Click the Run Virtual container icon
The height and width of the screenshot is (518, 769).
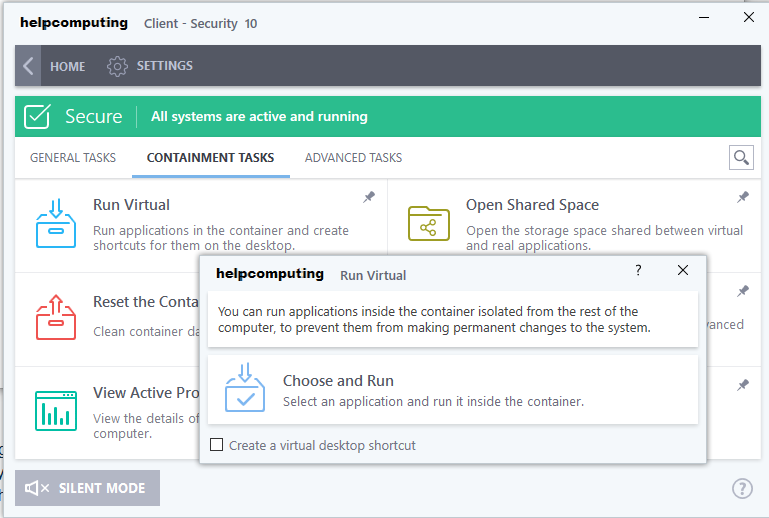[x=56, y=223]
